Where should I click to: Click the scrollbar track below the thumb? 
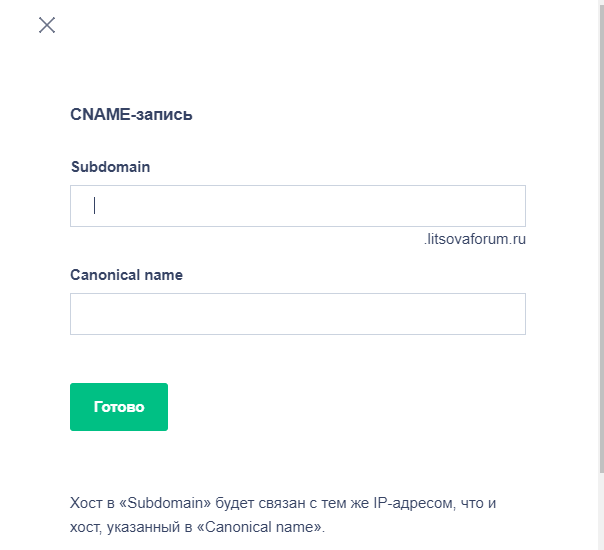click(601, 510)
